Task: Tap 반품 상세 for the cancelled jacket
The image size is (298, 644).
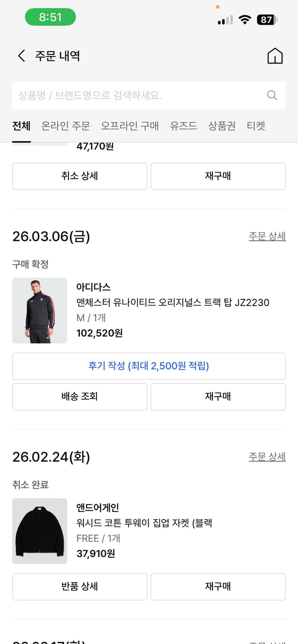Action: tap(80, 586)
